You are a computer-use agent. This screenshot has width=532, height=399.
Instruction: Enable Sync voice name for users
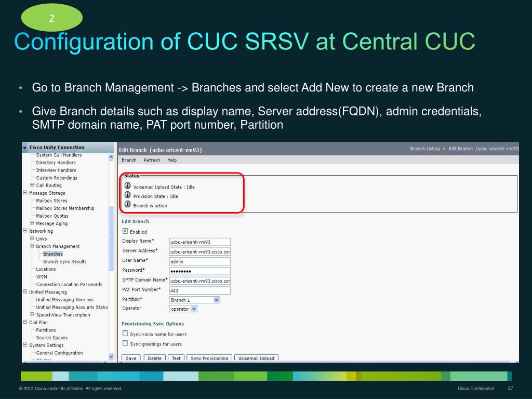[125, 334]
